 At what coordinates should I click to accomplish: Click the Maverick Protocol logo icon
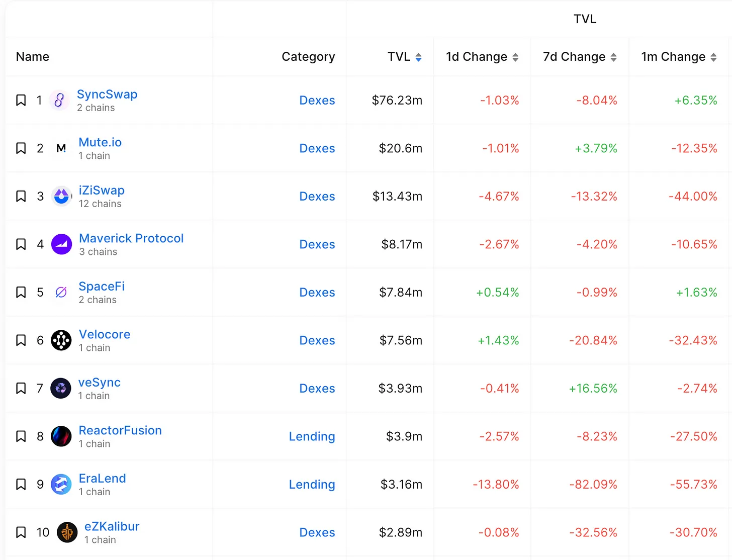point(61,244)
